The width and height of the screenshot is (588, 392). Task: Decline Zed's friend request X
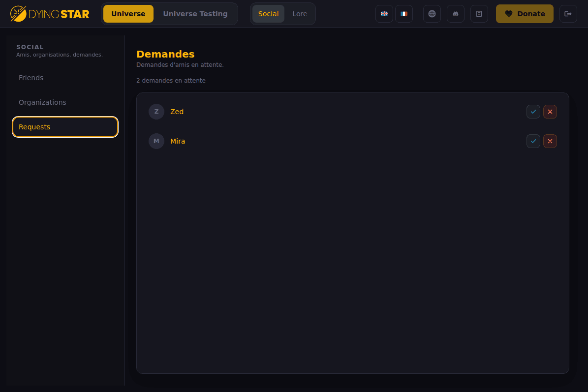pyautogui.click(x=550, y=112)
